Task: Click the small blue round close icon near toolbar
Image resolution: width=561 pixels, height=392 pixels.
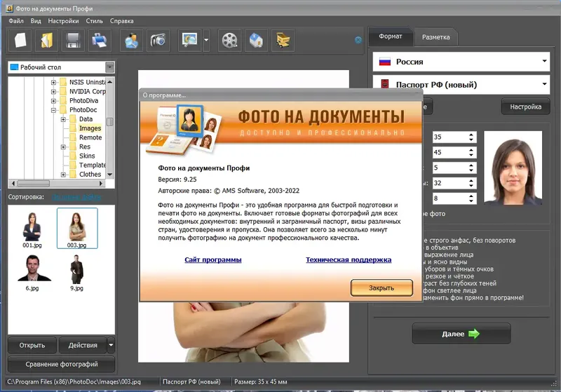Action: coord(358,40)
